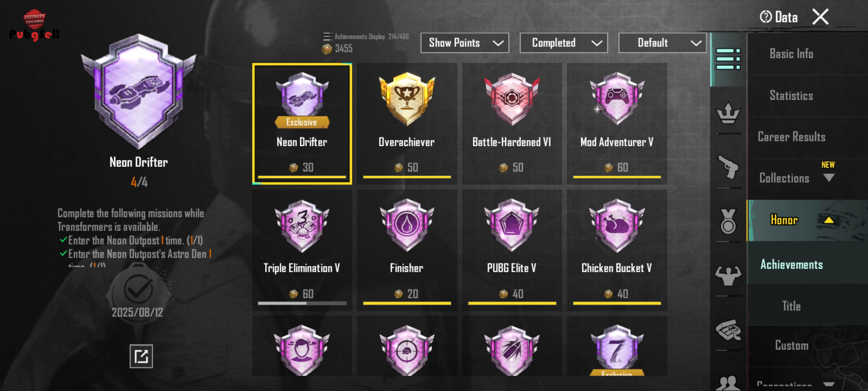868x391 pixels.
Task: Select the medal category icon
Action: [x=728, y=221]
